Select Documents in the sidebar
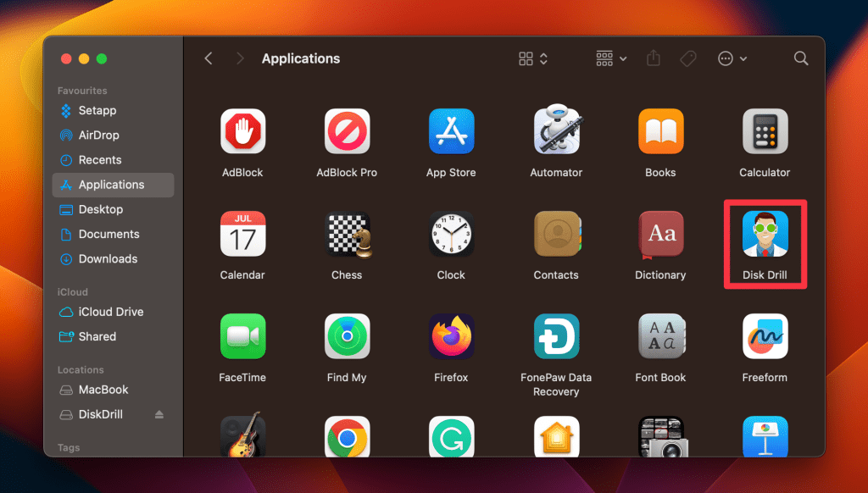 tap(113, 234)
